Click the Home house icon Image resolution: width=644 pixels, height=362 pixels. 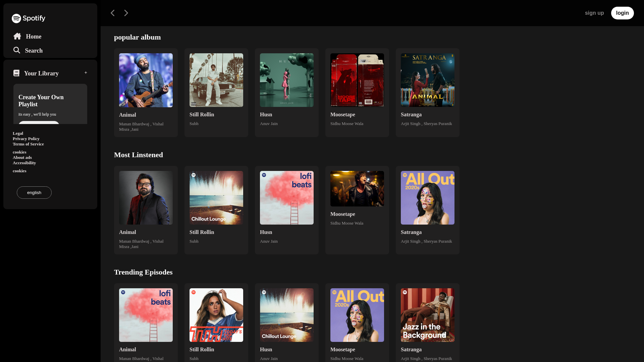17,36
